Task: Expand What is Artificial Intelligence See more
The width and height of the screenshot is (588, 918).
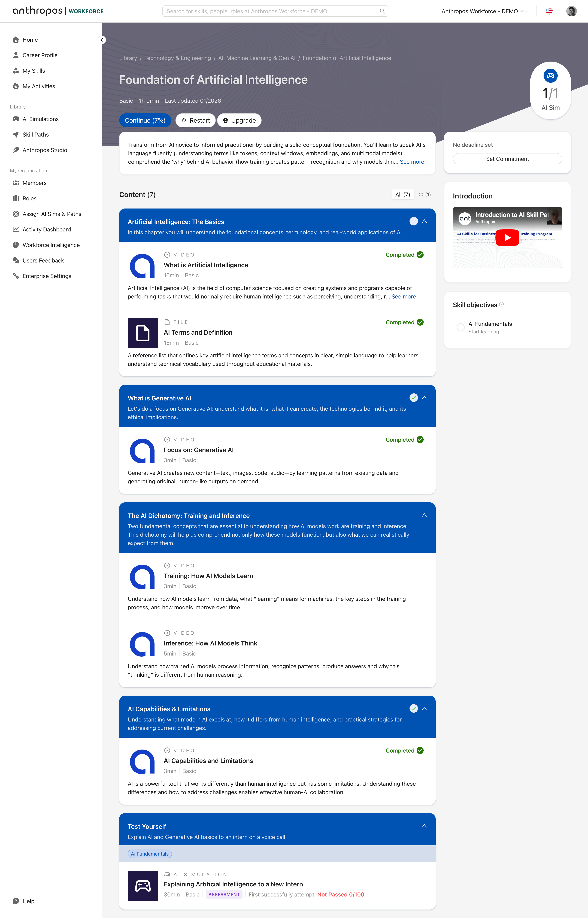Action: [403, 297]
